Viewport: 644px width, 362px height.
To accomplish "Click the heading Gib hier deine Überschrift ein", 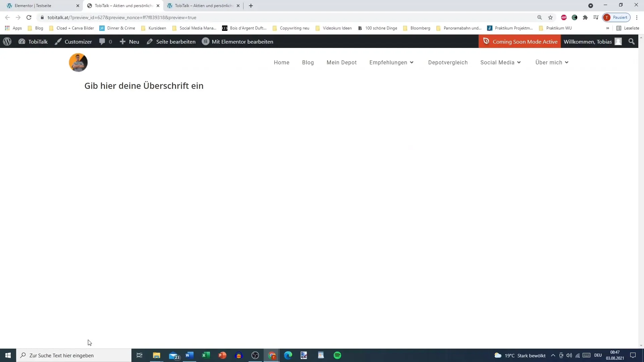I will pos(144,86).
